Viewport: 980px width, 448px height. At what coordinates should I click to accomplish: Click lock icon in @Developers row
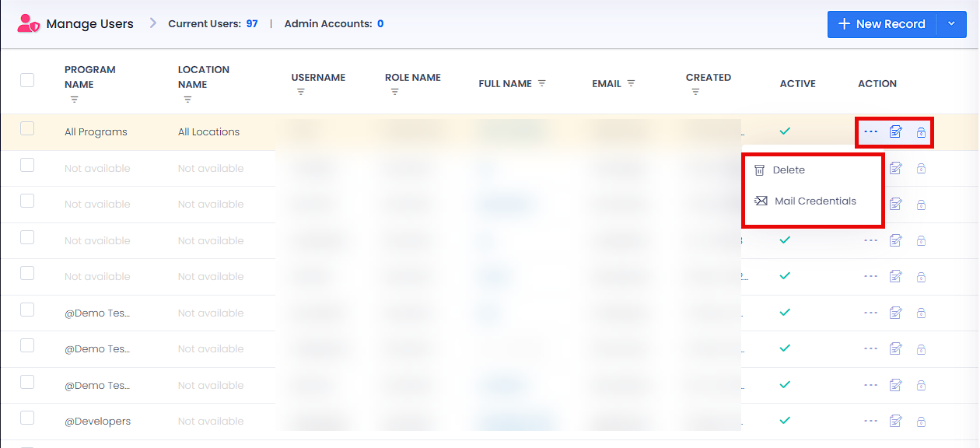tap(921, 421)
